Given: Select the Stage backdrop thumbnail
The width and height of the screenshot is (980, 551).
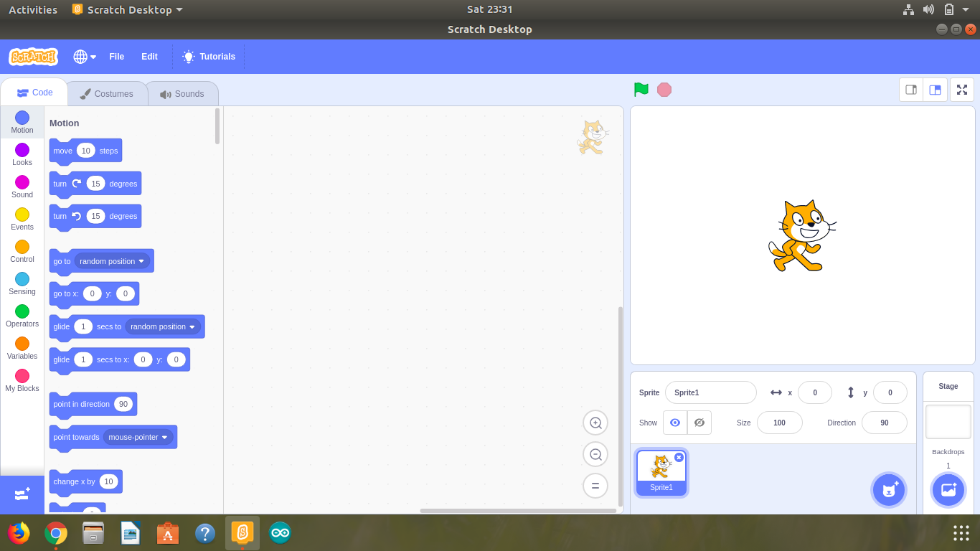Looking at the screenshot, I should pos(948,422).
